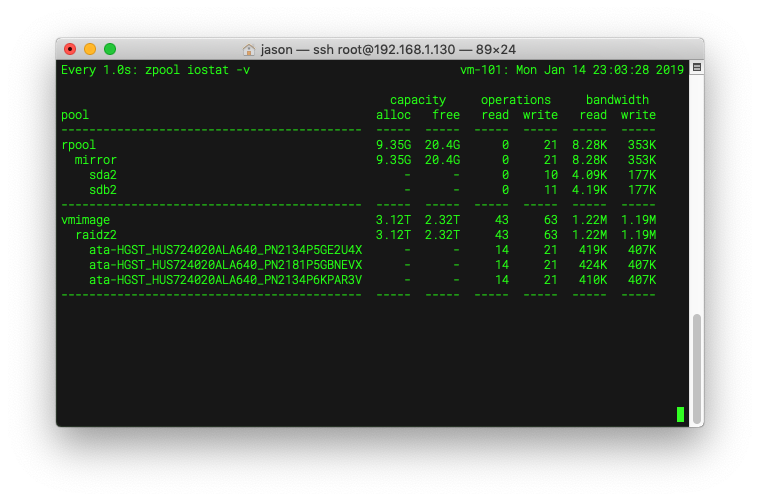
Task: Click the vmimage alloc value '3.12T'
Action: [394, 220]
